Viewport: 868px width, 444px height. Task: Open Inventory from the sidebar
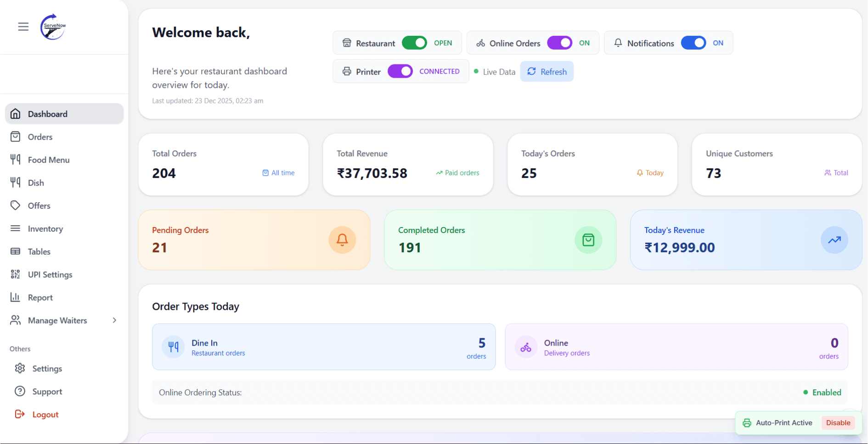(x=45, y=228)
